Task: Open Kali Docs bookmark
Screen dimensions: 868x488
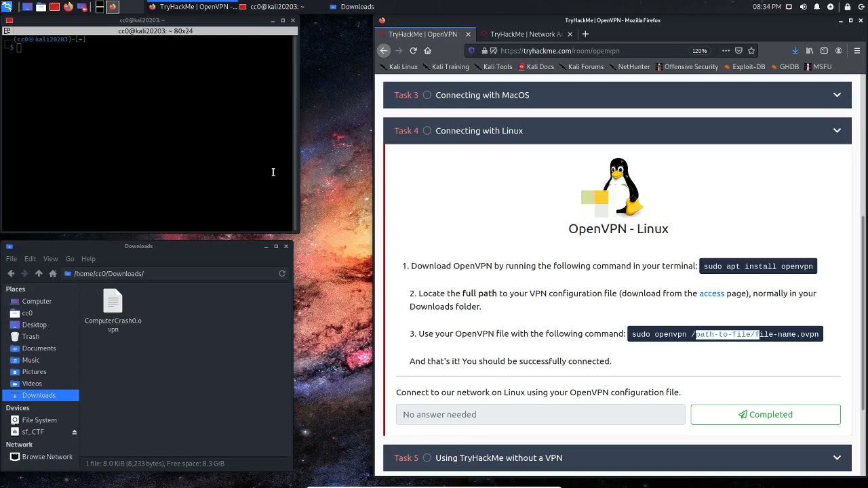Action: tap(536, 67)
